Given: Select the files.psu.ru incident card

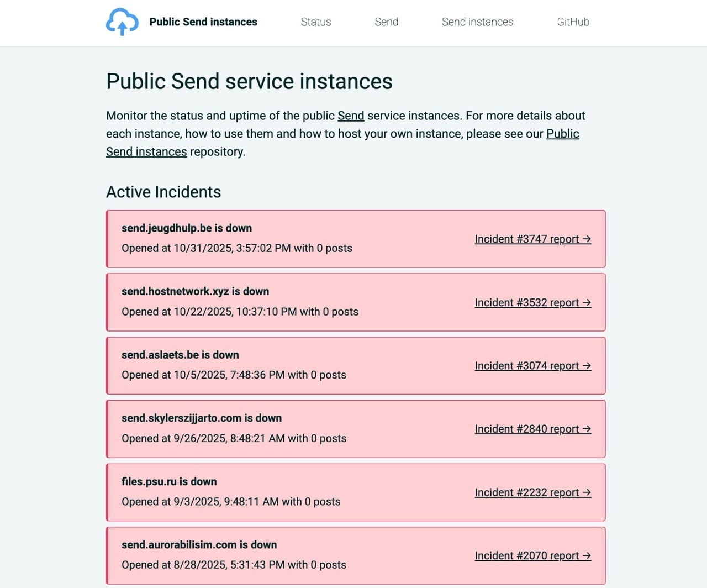Looking at the screenshot, I should [x=356, y=492].
